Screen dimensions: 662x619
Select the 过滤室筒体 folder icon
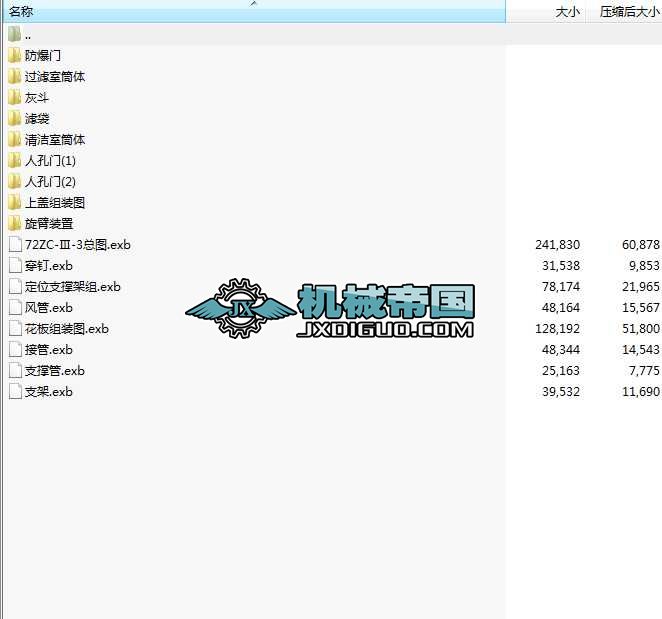click(14, 76)
